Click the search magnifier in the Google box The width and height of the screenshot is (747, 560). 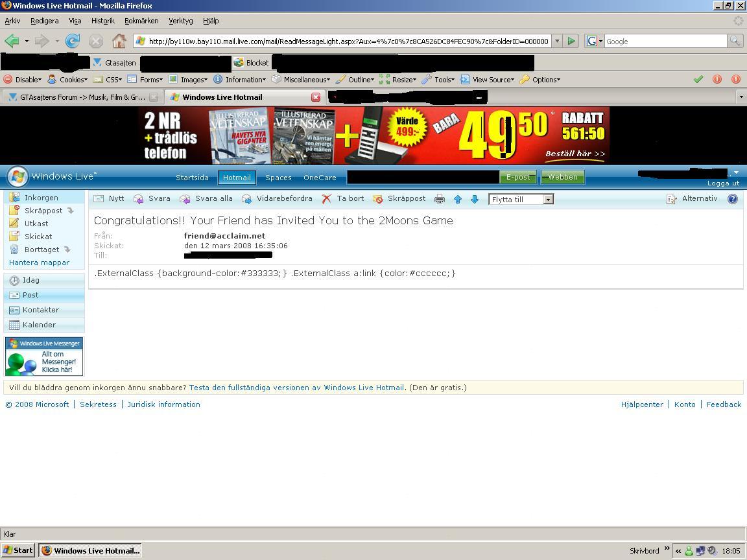coord(735,41)
